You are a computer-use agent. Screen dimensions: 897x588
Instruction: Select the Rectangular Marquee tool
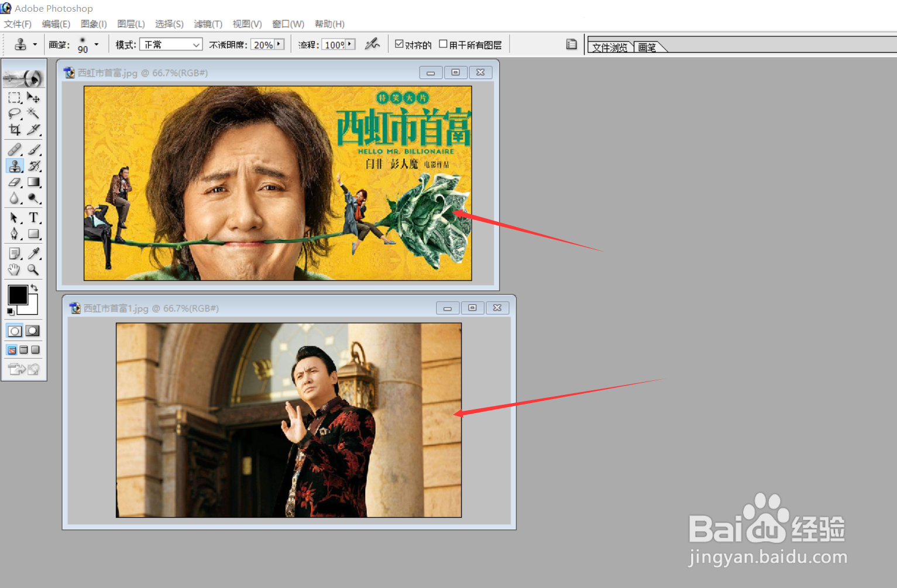(x=15, y=98)
